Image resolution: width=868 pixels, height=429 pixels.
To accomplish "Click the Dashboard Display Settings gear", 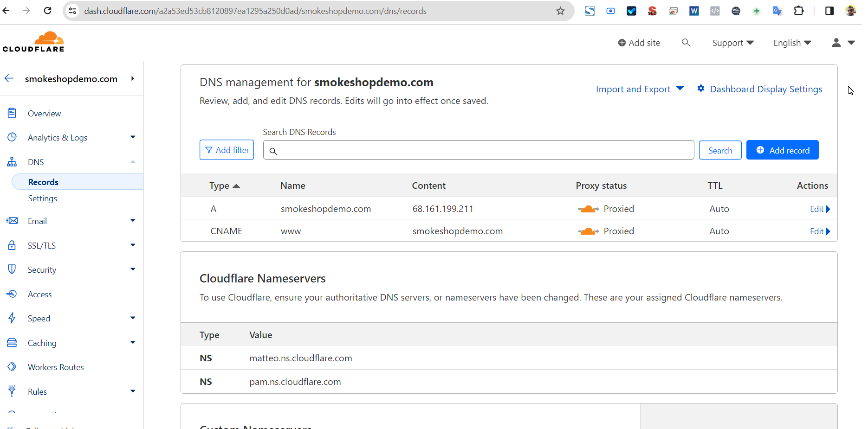I will point(701,89).
